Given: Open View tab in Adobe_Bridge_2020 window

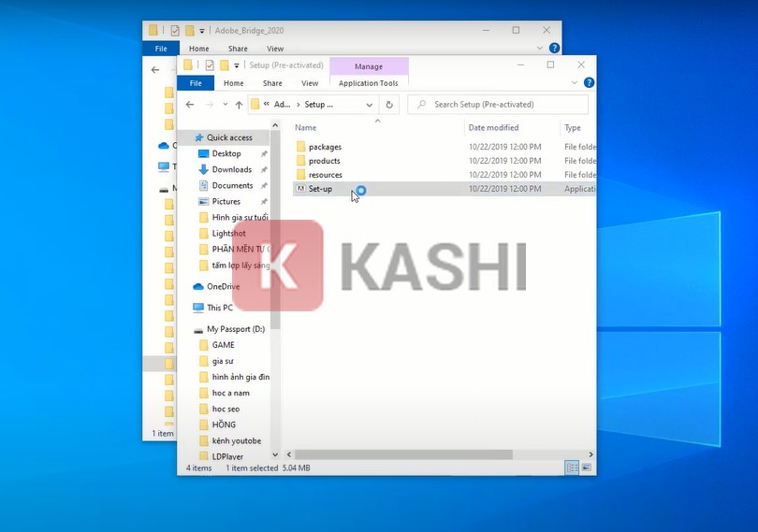Looking at the screenshot, I should pos(275,49).
